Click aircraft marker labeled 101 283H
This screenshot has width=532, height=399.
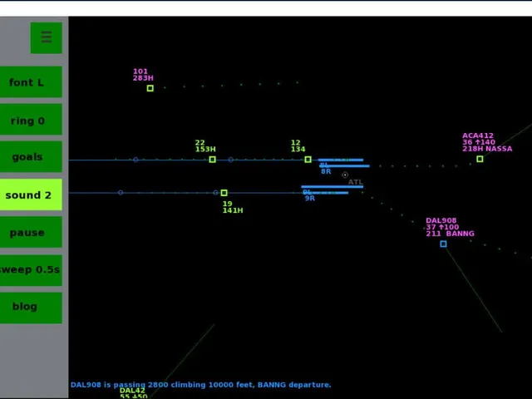click(150, 88)
